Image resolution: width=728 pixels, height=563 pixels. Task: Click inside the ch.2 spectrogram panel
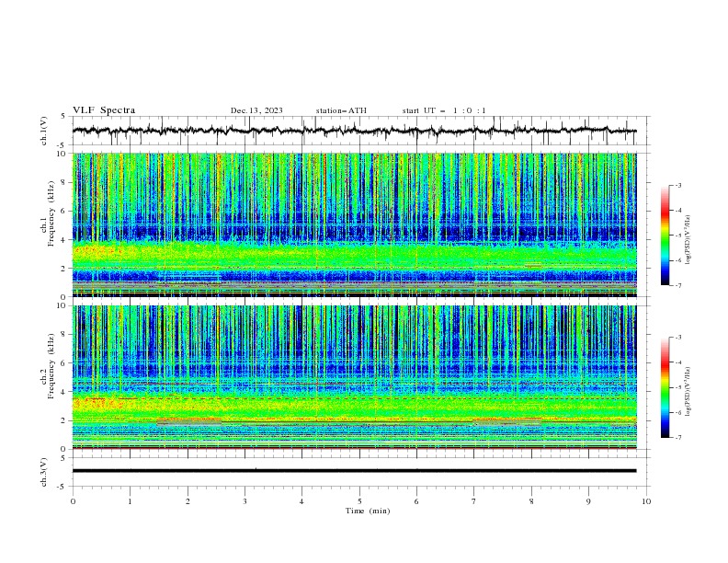(354, 377)
